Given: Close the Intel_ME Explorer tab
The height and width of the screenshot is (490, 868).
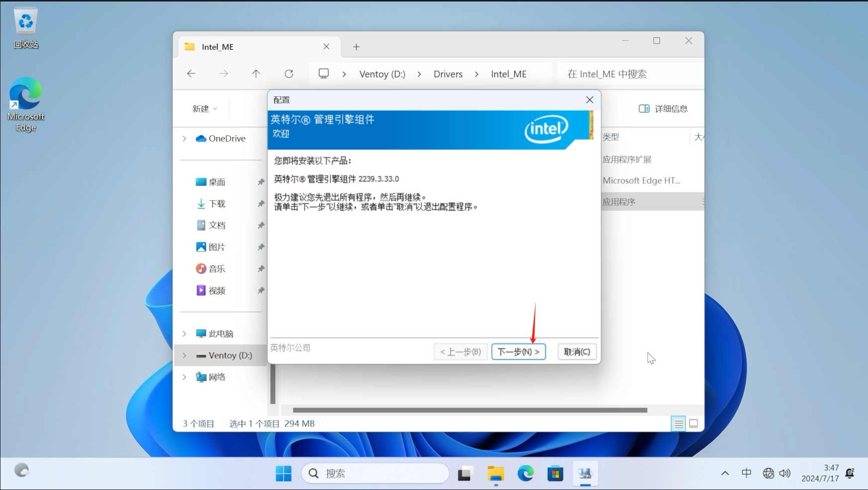Looking at the screenshot, I should click(x=326, y=46).
